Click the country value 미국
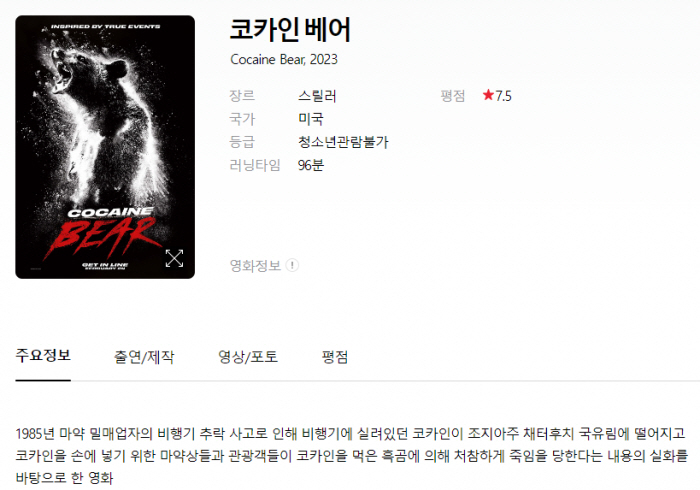 point(311,119)
